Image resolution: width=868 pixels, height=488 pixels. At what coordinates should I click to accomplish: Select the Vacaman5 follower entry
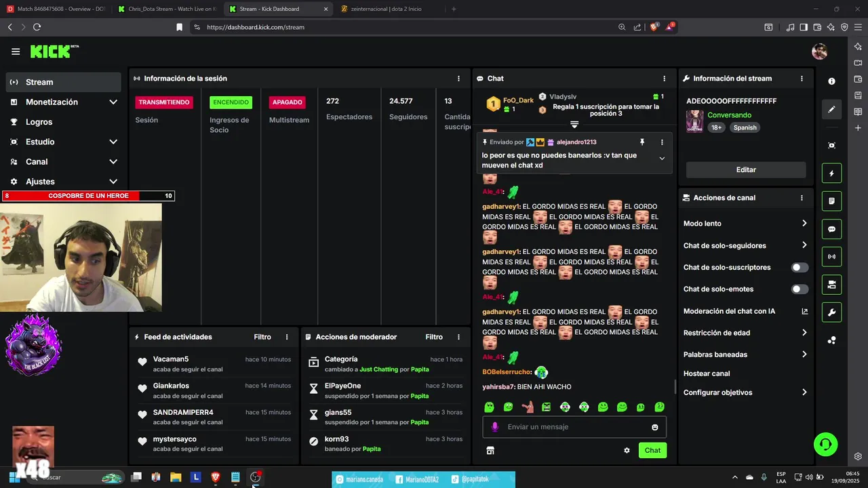214,364
